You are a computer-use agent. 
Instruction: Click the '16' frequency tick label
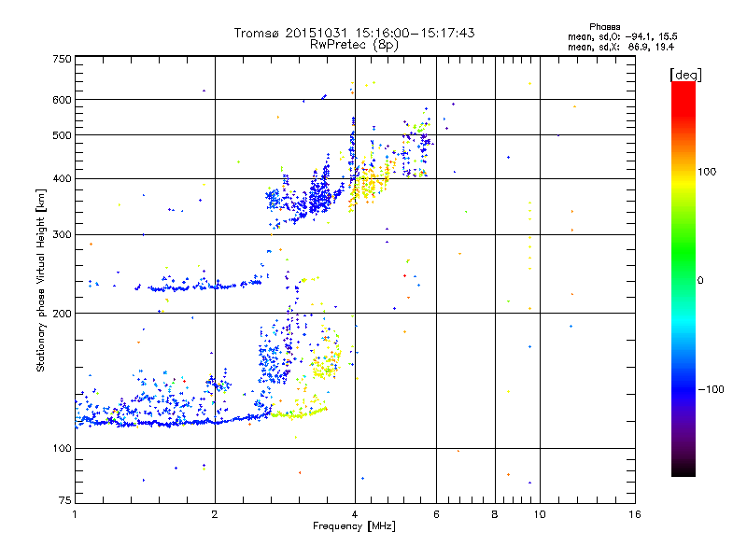click(635, 514)
